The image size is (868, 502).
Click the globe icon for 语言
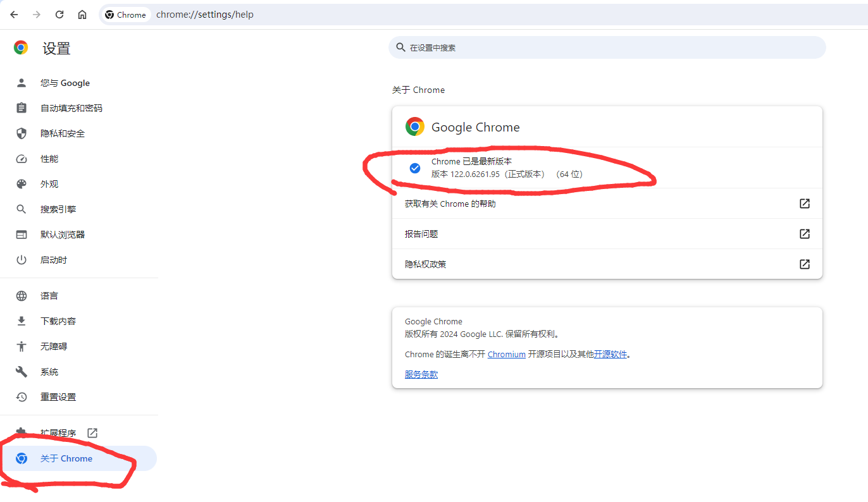(22, 296)
